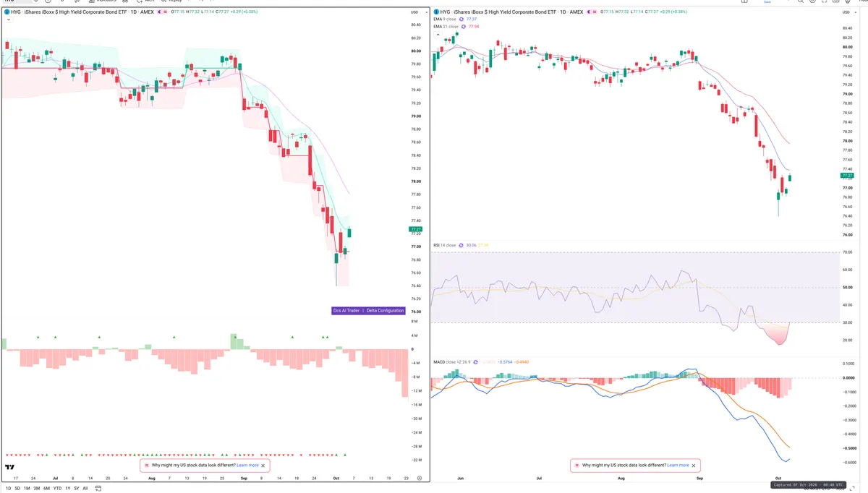Screen dimensions: 868x493
Task: Select the 1M time range
Action: [27, 489]
